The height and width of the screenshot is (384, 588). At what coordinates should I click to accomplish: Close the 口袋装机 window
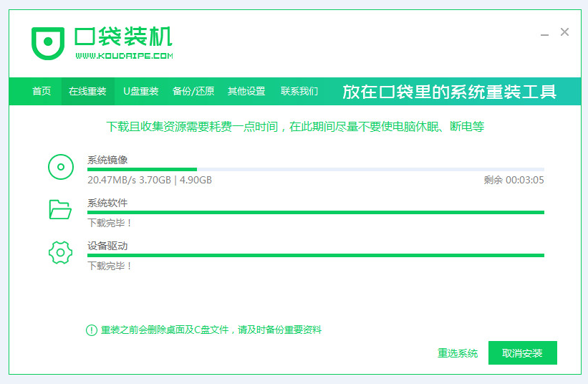[x=565, y=32]
